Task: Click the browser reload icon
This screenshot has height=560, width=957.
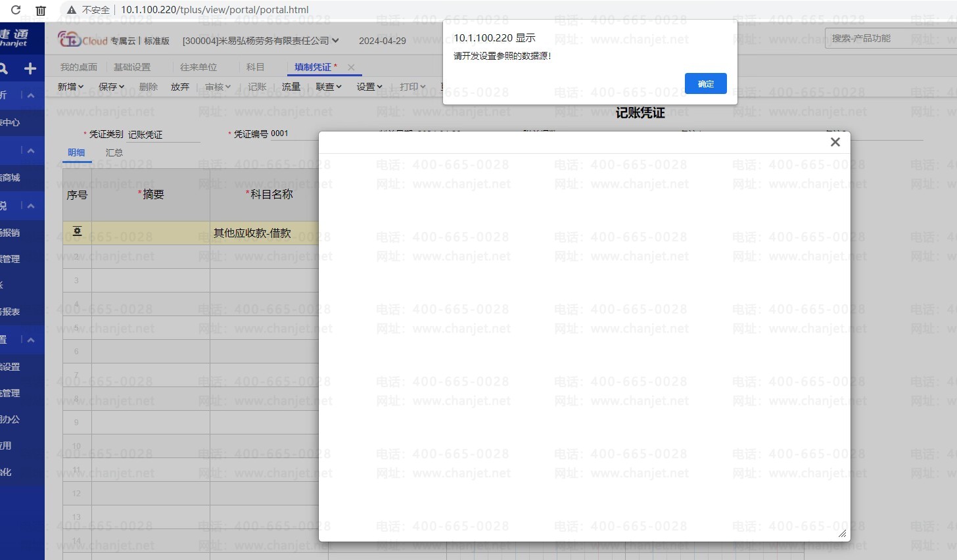Action: pyautogui.click(x=16, y=10)
